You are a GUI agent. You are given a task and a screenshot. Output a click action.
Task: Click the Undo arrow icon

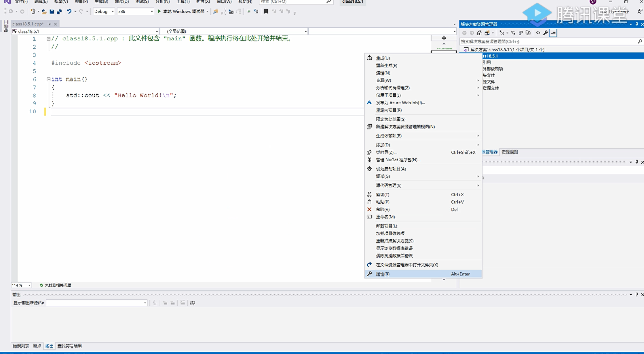tap(69, 12)
